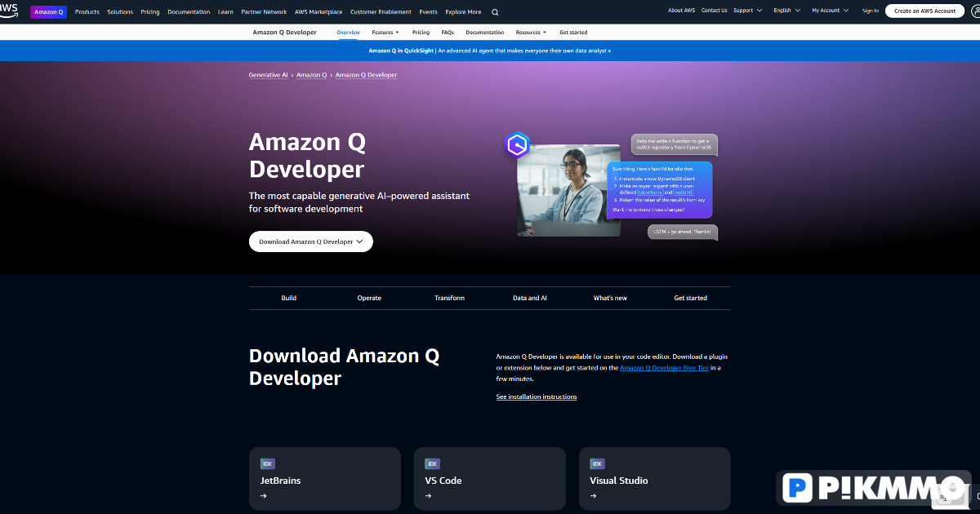The height and width of the screenshot is (514, 980).
Task: Click Amazon Q in QuickSight banner link
Action: coord(490,51)
